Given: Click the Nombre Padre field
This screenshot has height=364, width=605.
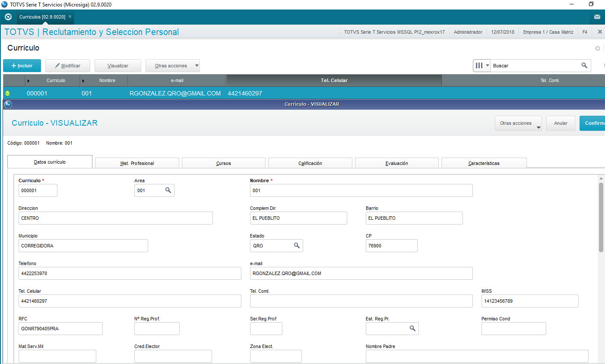Looking at the screenshot, I should pos(477,356).
